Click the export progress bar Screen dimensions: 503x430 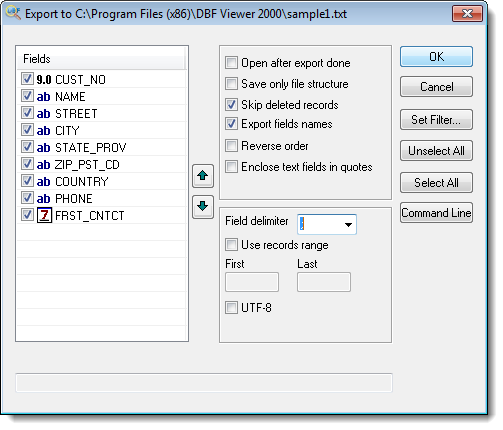pos(204,383)
